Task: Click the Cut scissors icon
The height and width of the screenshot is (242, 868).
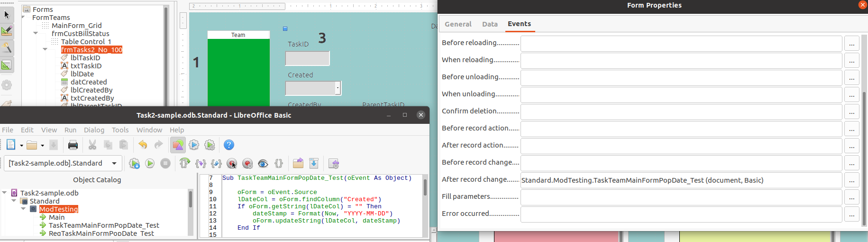Action: pyautogui.click(x=92, y=145)
